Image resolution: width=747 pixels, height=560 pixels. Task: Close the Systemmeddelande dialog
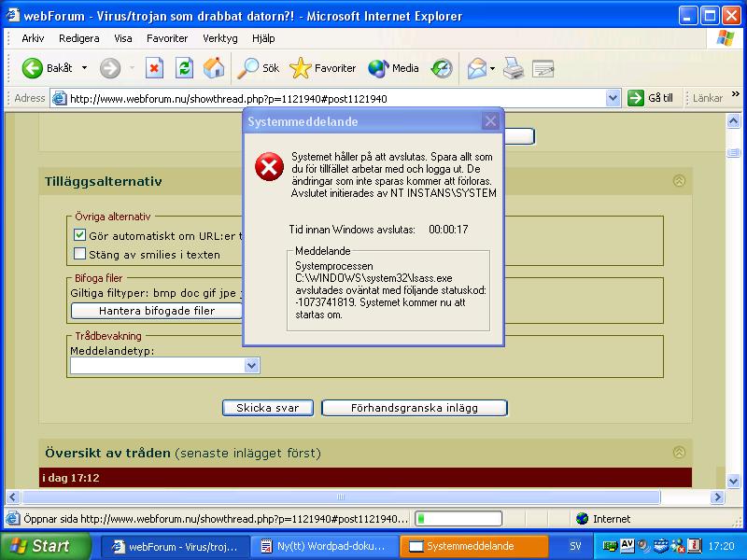click(x=491, y=121)
